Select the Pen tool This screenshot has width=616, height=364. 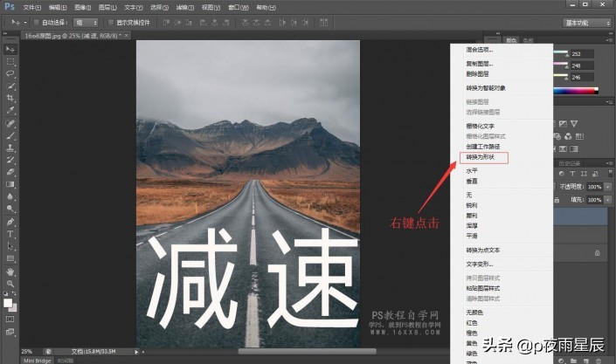point(10,223)
